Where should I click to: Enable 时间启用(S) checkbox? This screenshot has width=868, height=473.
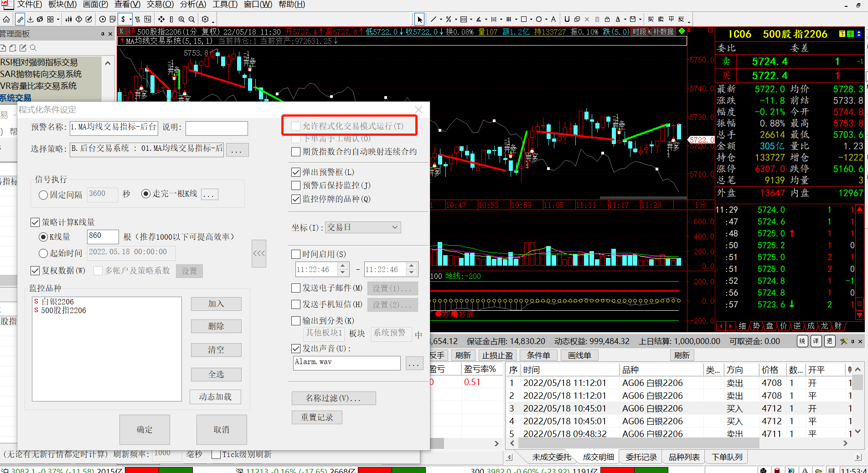(296, 254)
